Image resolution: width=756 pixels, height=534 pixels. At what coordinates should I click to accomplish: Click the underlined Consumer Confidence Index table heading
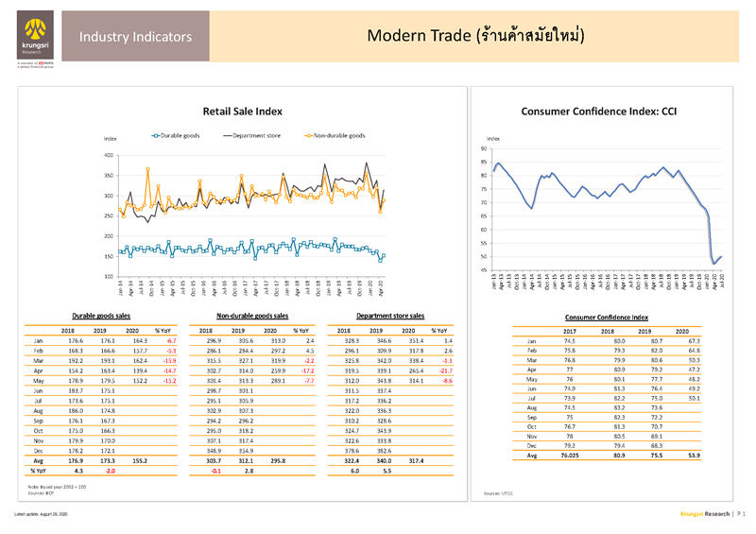605,317
